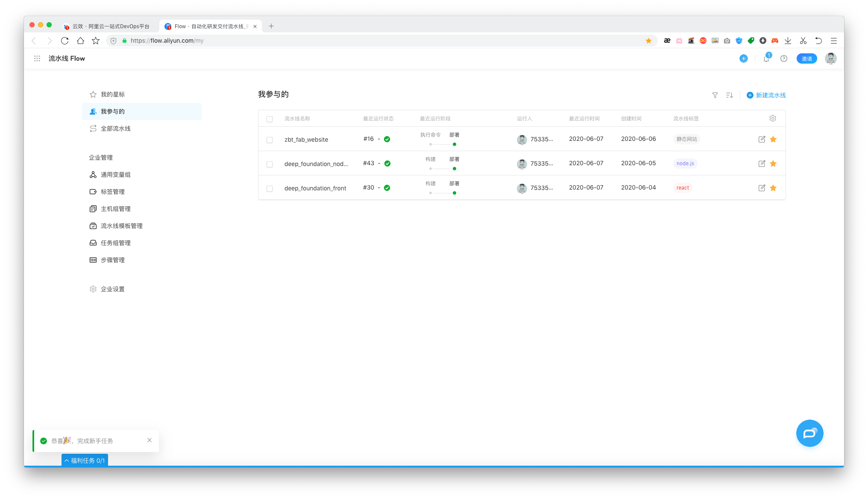Viewport: 868px width, 499px height.
Task: Open the table column settings gear
Action: 772,118
